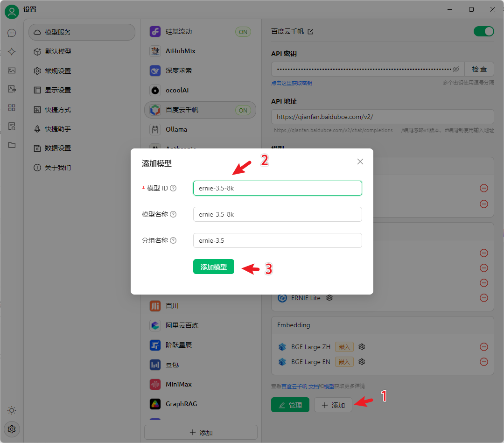Click the help icon next to 模型 ID
The height and width of the screenshot is (443, 504).
point(173,188)
